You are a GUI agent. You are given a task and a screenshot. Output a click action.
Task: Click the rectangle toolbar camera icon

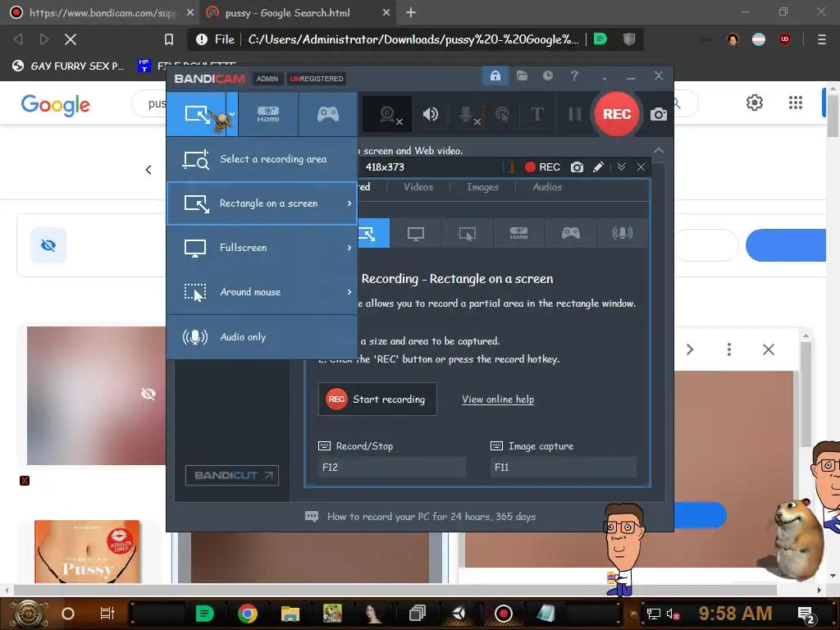[577, 167]
